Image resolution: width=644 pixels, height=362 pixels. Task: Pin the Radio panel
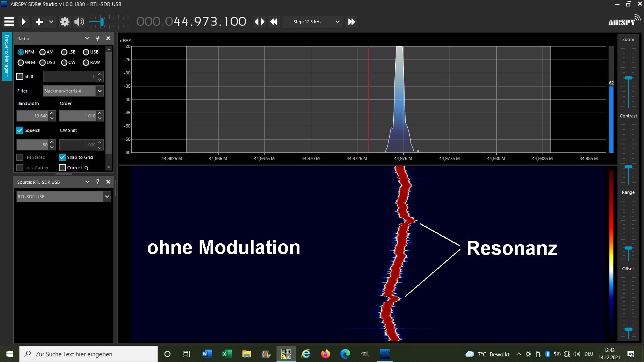pyautogui.click(x=97, y=38)
